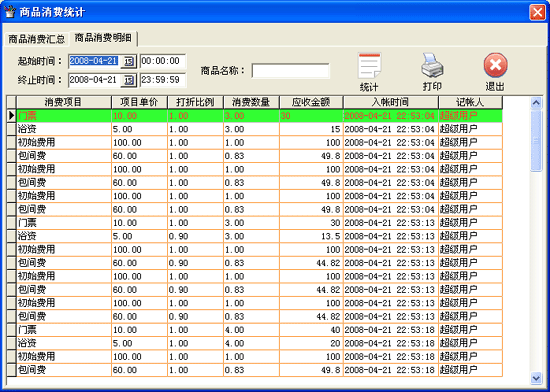Focus the 商品名称 input box
The image size is (550, 392).
tap(290, 70)
